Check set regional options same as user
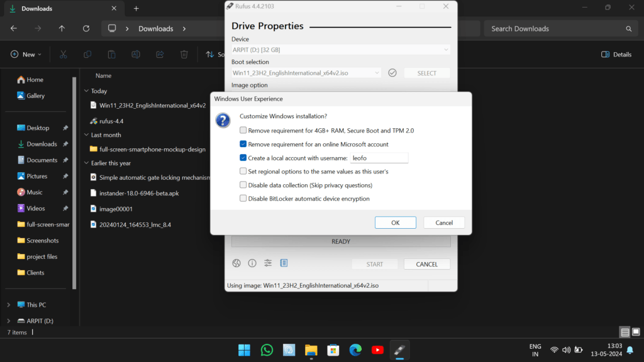The width and height of the screenshot is (644, 362). pos(243,171)
